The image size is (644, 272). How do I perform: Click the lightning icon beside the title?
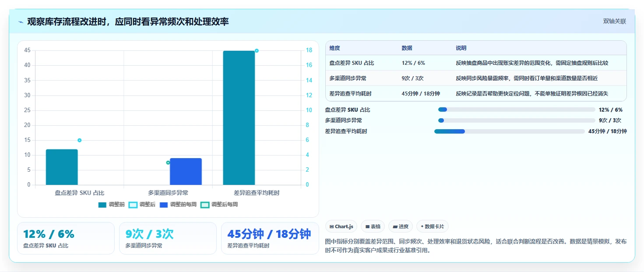[x=21, y=22]
